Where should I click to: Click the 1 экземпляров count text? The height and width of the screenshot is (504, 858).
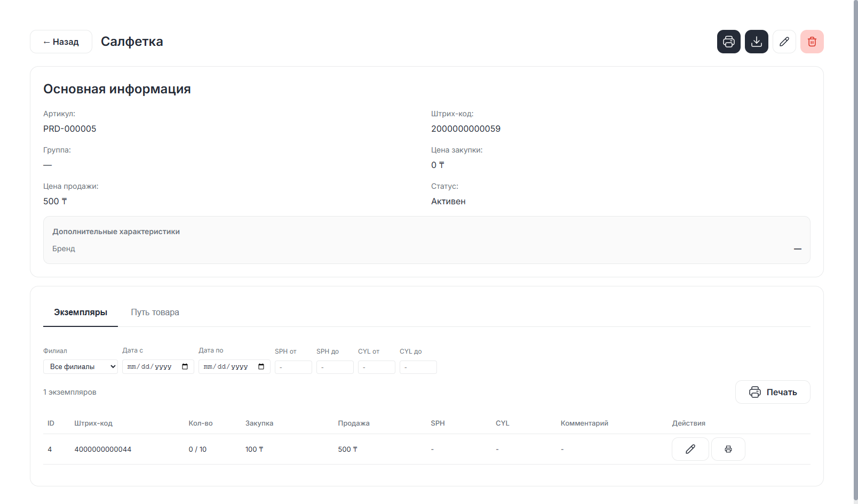point(70,392)
